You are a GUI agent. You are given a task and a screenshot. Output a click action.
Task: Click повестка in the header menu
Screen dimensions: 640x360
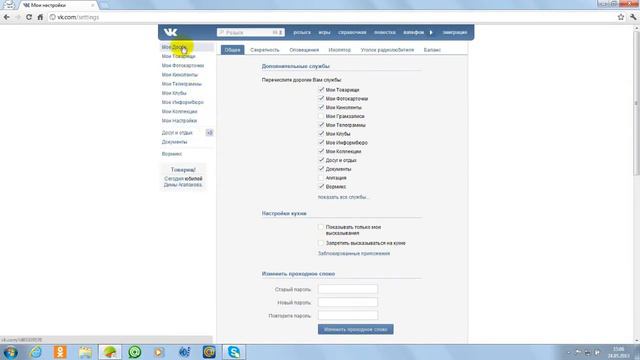[385, 32]
